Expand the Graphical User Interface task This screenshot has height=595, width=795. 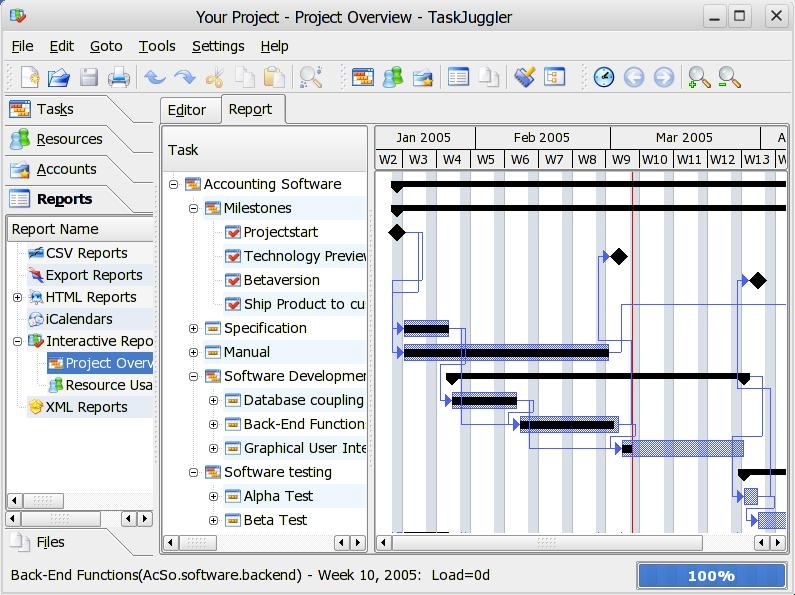(213, 449)
